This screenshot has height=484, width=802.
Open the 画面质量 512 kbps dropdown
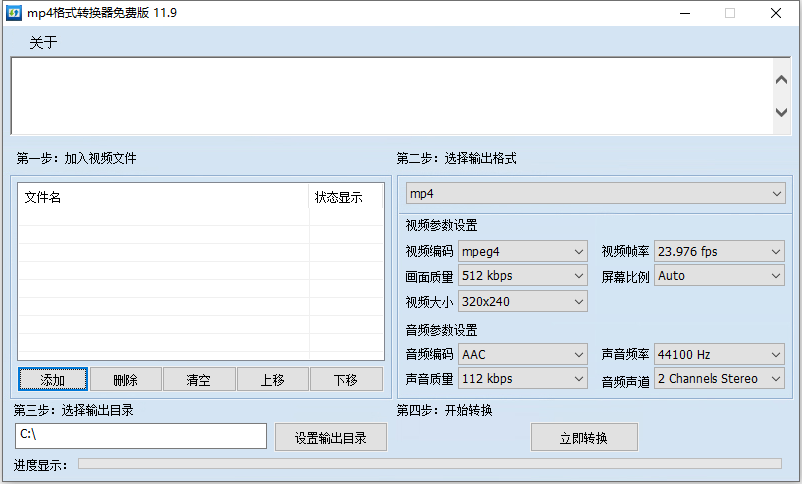click(x=523, y=276)
